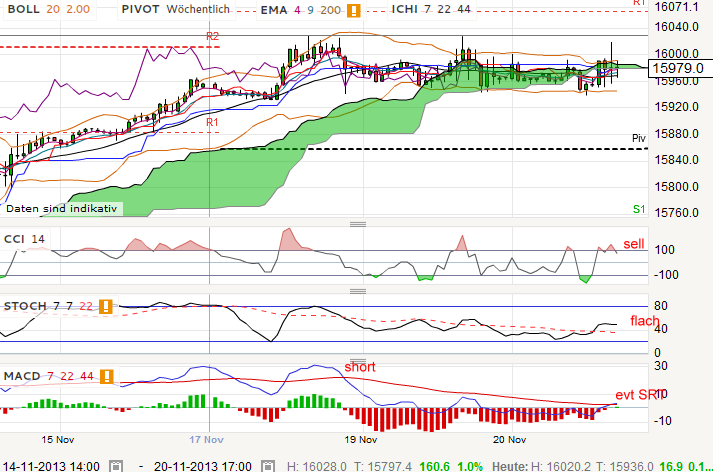Click the Heute label in status bar
This screenshot has height=472, width=713.
click(510, 467)
